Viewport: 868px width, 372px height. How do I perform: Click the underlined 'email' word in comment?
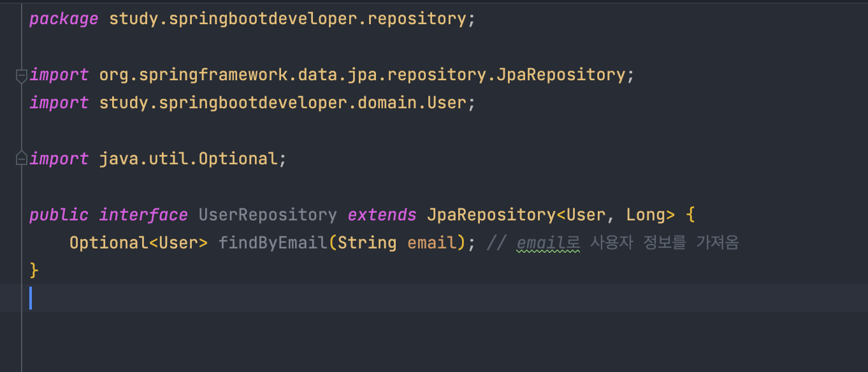click(x=541, y=243)
